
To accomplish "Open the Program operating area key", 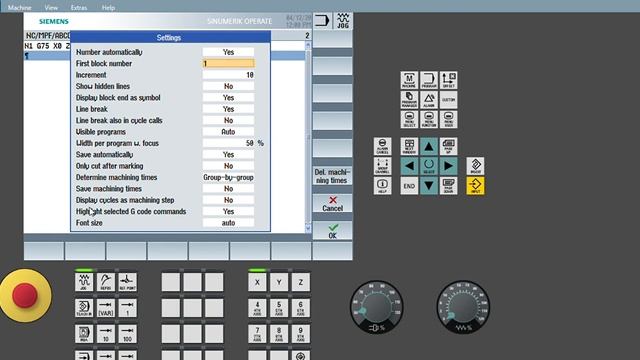I will [429, 80].
